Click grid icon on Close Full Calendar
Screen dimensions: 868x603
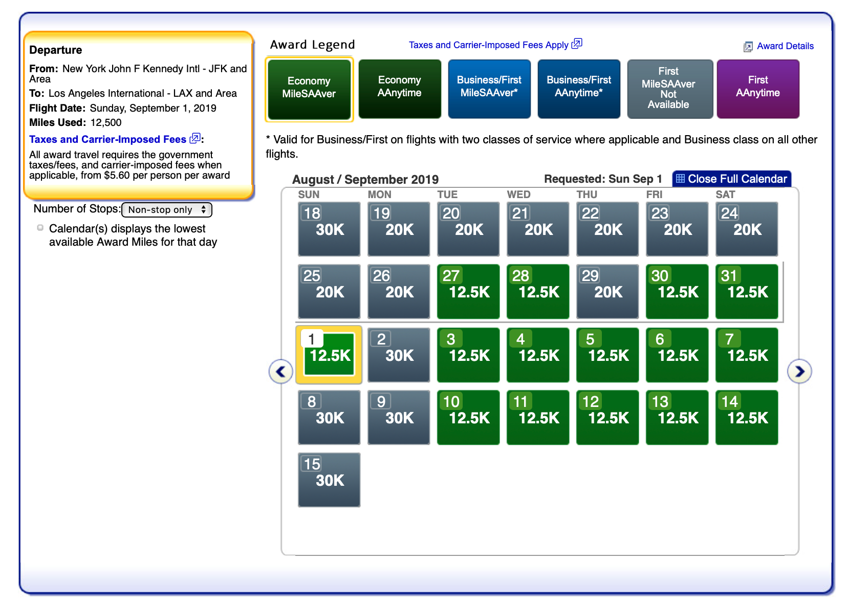point(680,179)
